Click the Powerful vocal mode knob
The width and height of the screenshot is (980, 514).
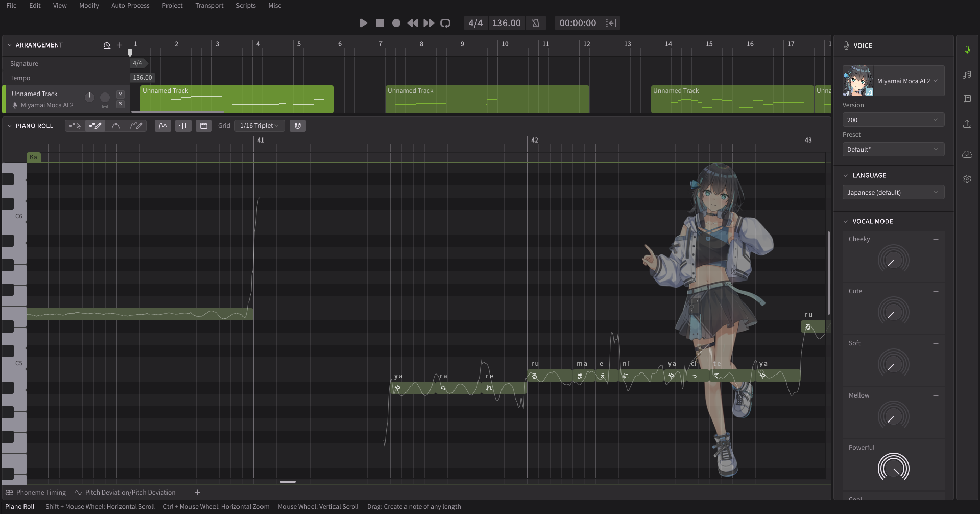click(x=893, y=469)
